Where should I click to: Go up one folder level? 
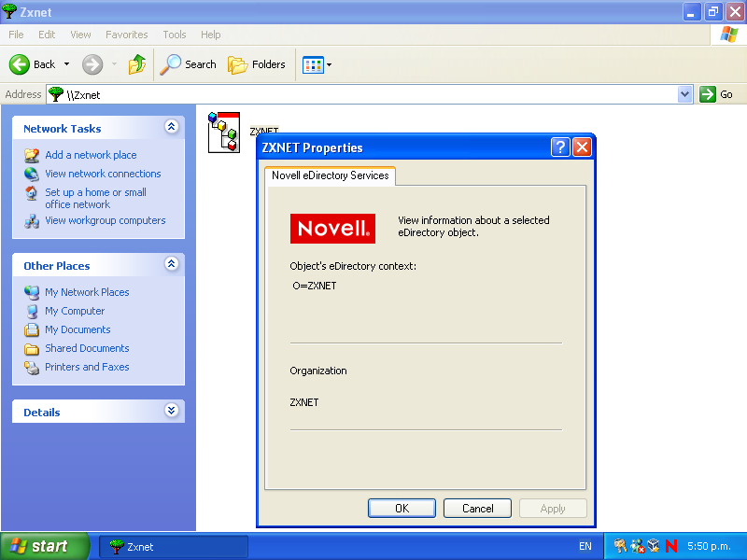(x=137, y=64)
